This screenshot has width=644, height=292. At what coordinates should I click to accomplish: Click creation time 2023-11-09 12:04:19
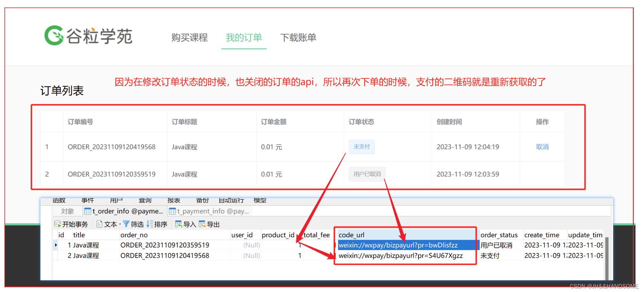[468, 147]
